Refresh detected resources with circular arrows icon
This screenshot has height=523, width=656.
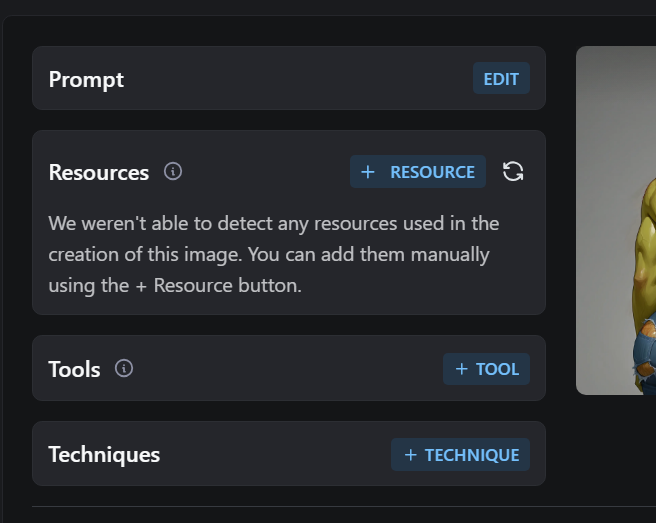click(x=513, y=172)
